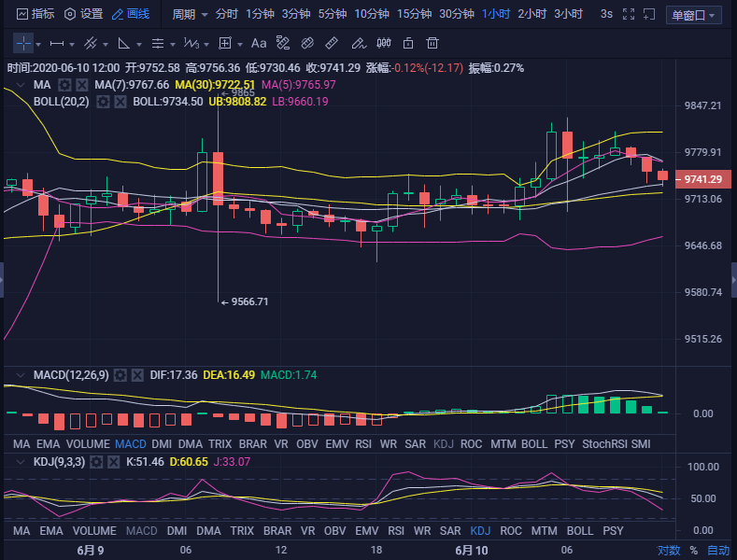Select the 1小时 interval
This screenshot has height=560, width=737.
496,14
